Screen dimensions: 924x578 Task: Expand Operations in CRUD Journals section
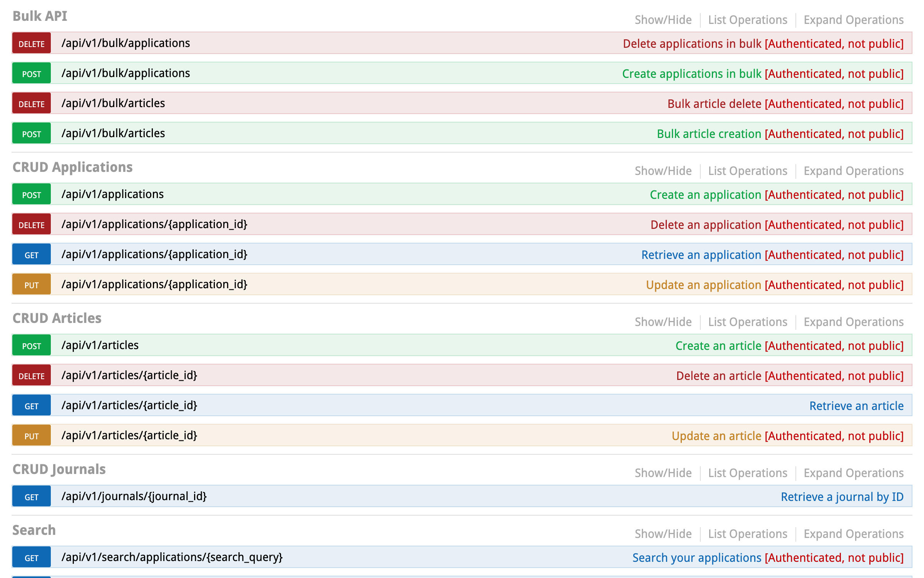(853, 473)
